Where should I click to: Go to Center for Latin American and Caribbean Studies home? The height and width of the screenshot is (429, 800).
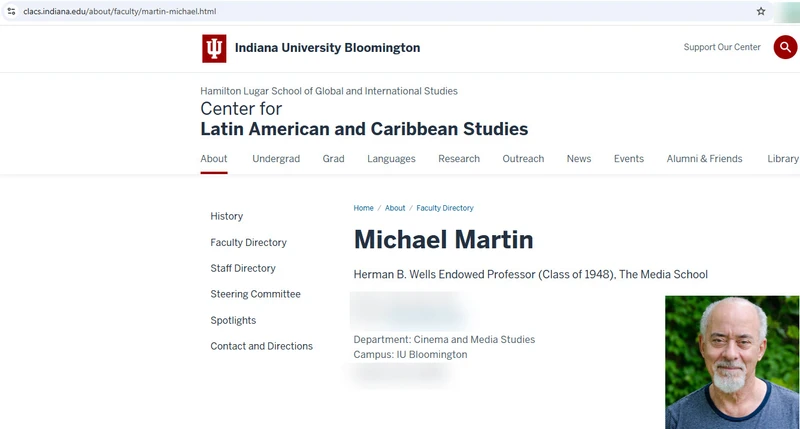(x=364, y=119)
